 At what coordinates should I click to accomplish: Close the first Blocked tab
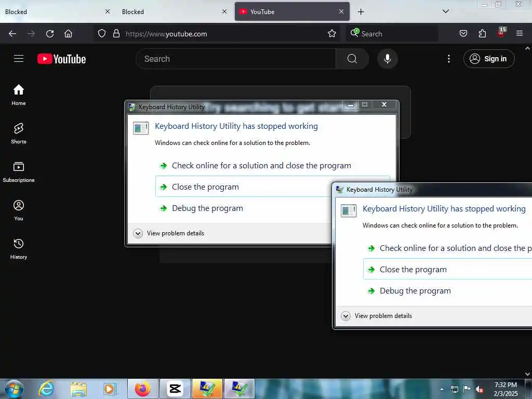(108, 11)
